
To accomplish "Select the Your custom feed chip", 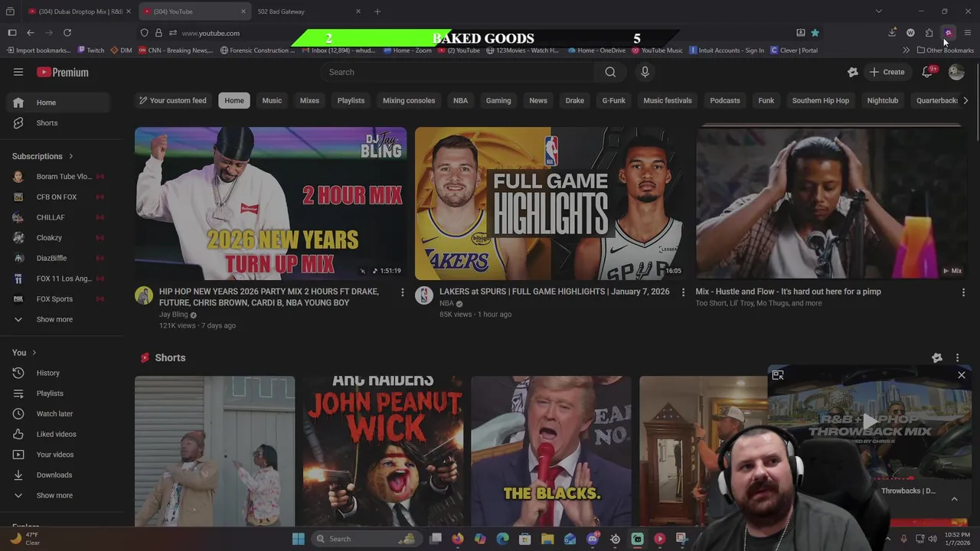I will (172, 100).
